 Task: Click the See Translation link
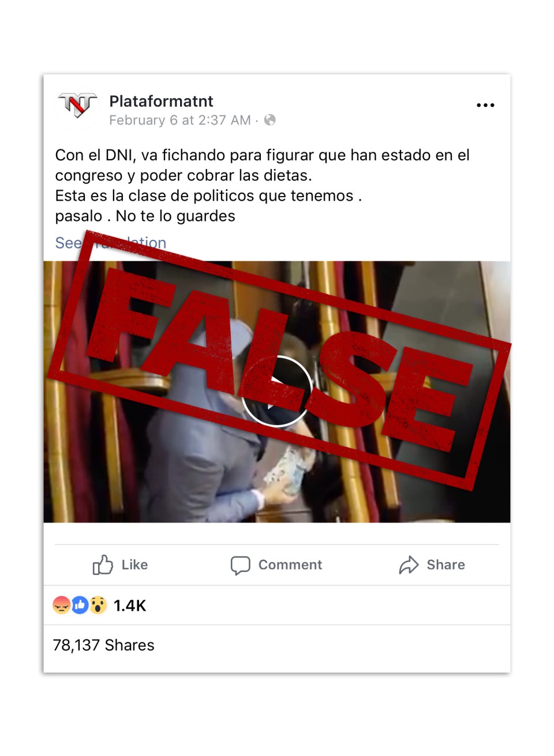(x=111, y=243)
